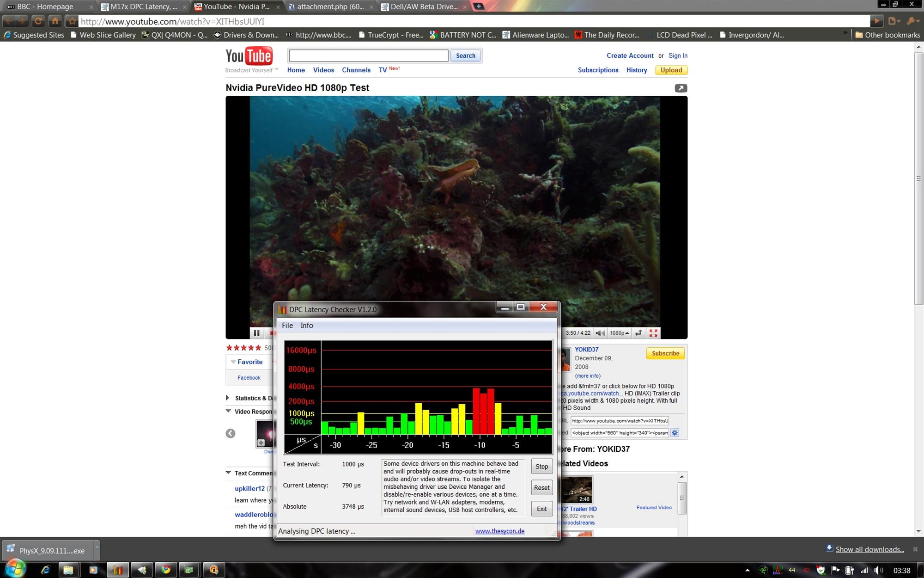This screenshot has width=924, height=578.
Task: Collapse the Text Comments section
Action: pos(249,473)
